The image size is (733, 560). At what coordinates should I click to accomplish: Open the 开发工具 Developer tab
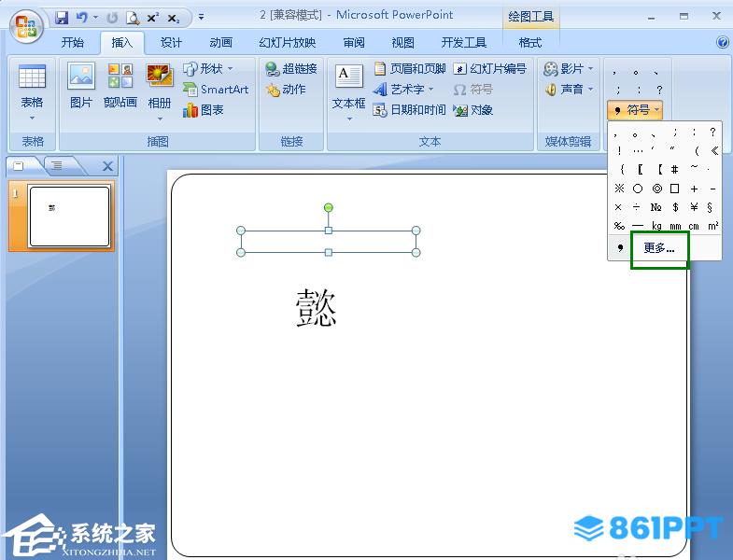point(464,43)
